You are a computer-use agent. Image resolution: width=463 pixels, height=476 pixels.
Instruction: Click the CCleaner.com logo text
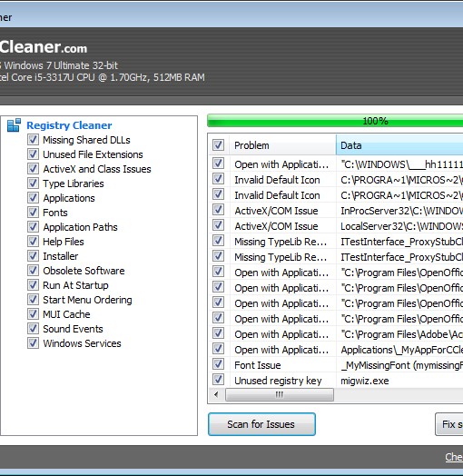(x=44, y=47)
